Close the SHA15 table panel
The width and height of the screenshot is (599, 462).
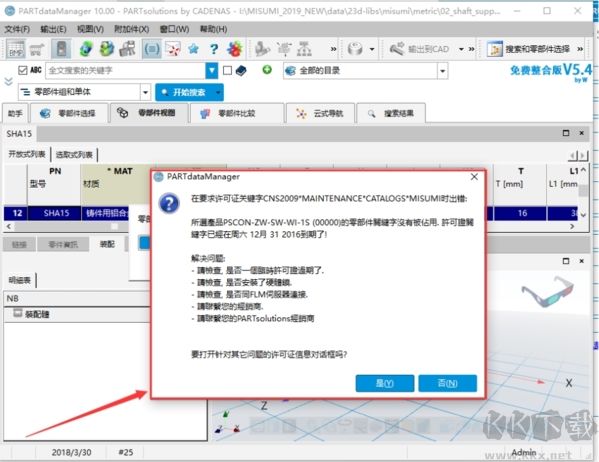581,133
